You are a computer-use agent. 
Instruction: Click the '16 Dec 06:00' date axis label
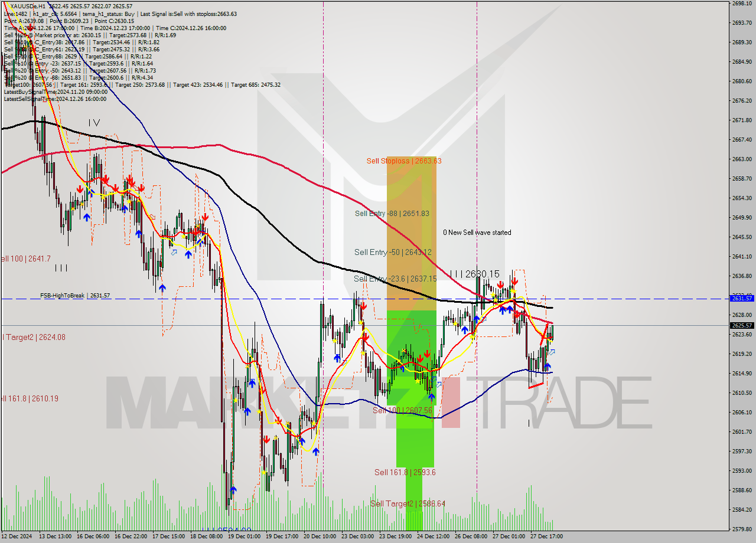coord(93,537)
